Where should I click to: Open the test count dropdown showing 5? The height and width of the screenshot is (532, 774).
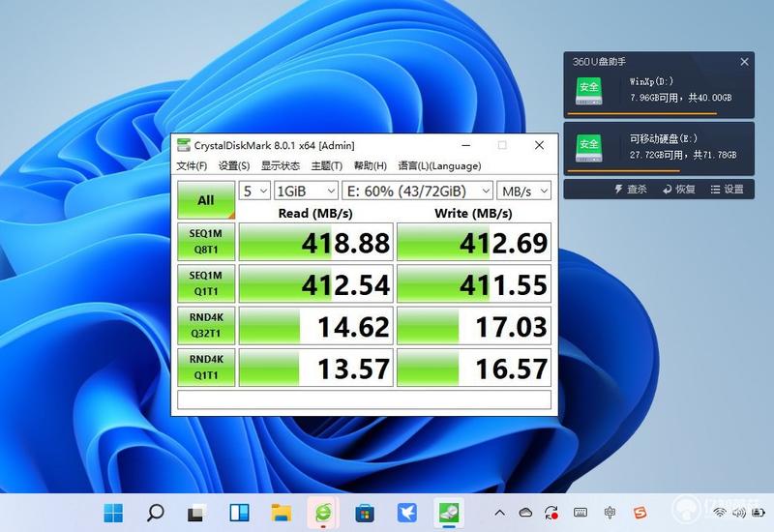coord(254,191)
